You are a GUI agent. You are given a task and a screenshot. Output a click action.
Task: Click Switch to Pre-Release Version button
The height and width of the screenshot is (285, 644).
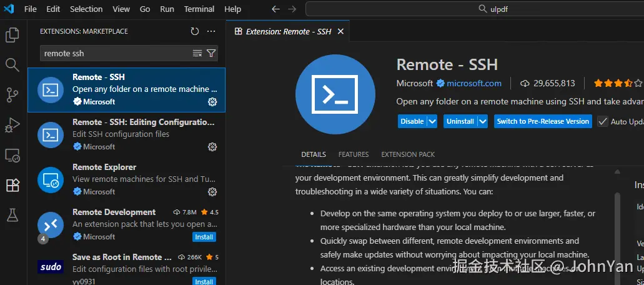coord(543,121)
